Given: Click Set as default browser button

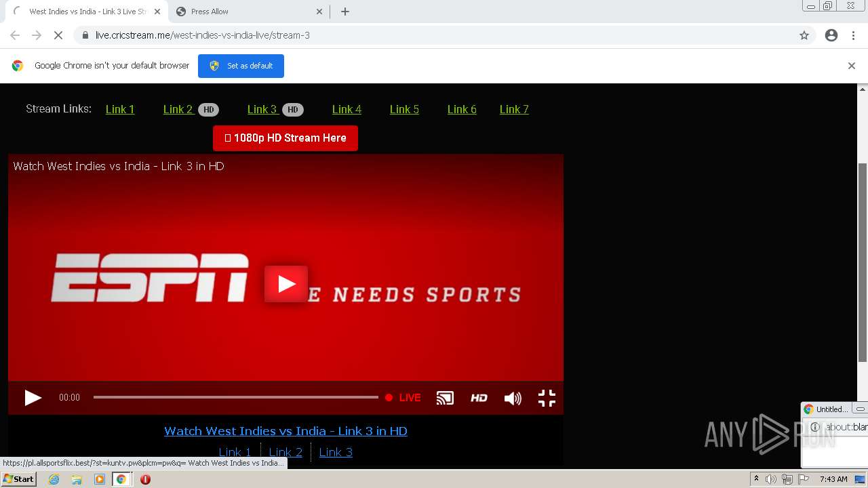Looking at the screenshot, I should click(241, 66).
